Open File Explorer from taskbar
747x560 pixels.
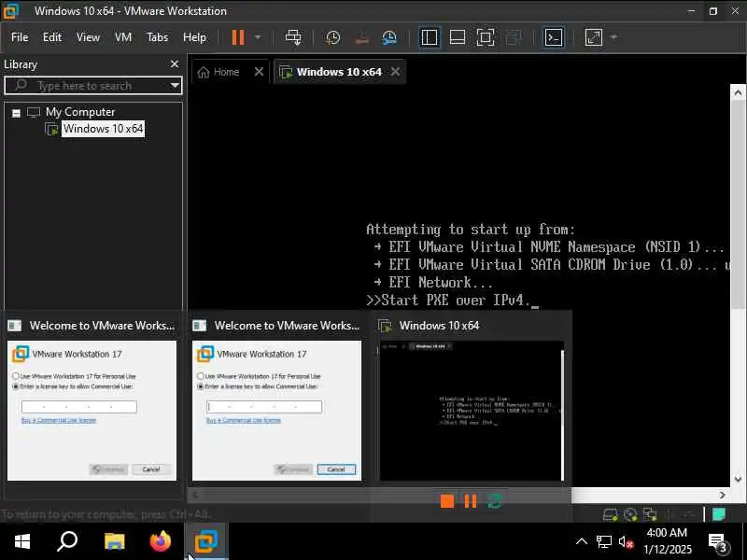[114, 541]
